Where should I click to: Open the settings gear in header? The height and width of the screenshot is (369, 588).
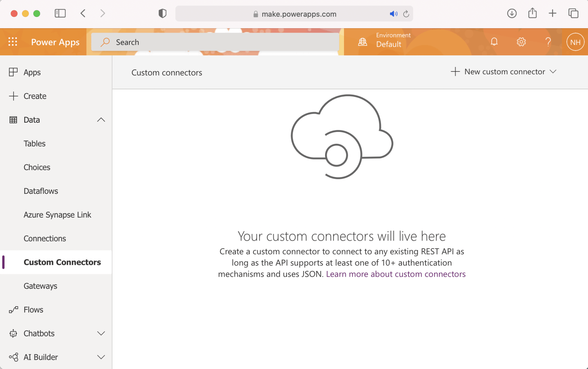[521, 42]
